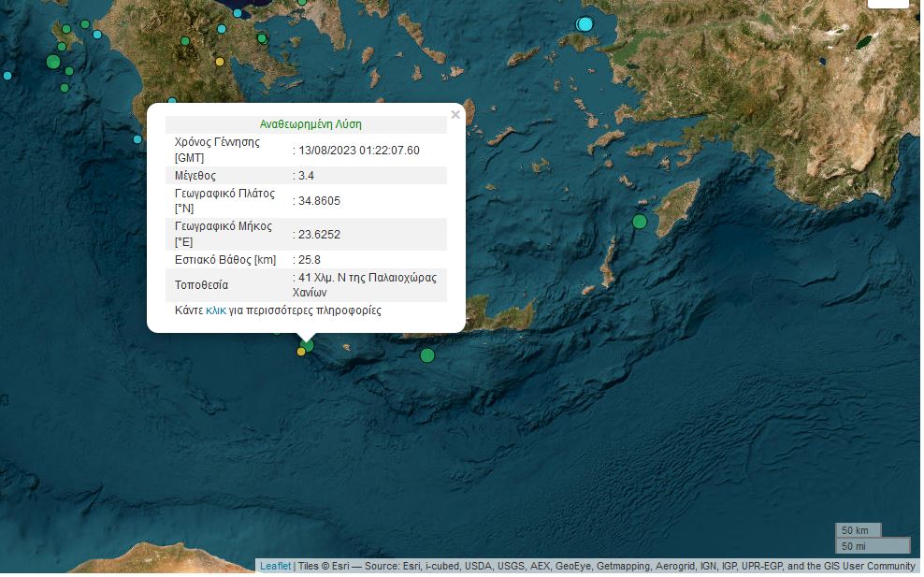The width and height of the screenshot is (924, 577).
Task: Click the 50 mi scale bar
Action: (x=872, y=545)
